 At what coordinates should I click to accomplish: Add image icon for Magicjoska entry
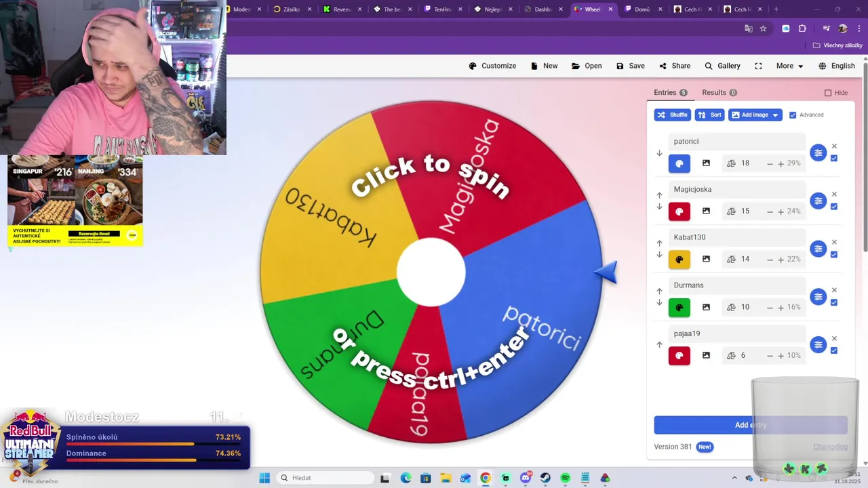[x=706, y=211]
